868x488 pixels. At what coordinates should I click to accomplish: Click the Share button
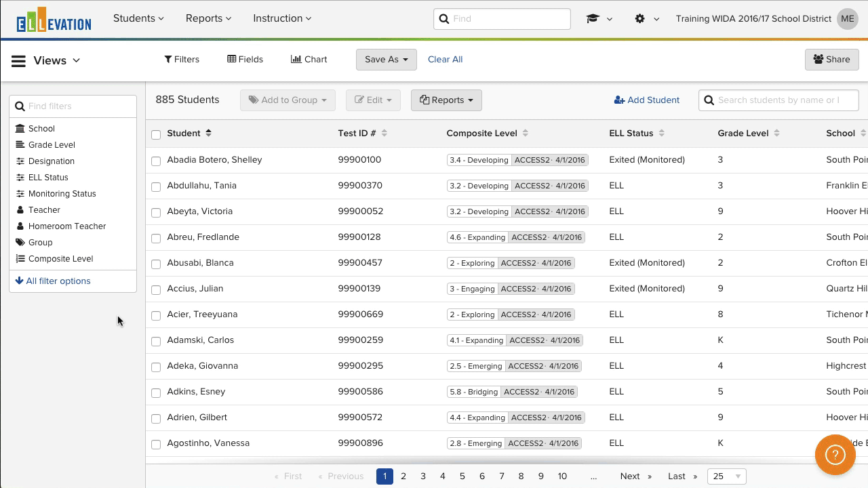(x=831, y=60)
